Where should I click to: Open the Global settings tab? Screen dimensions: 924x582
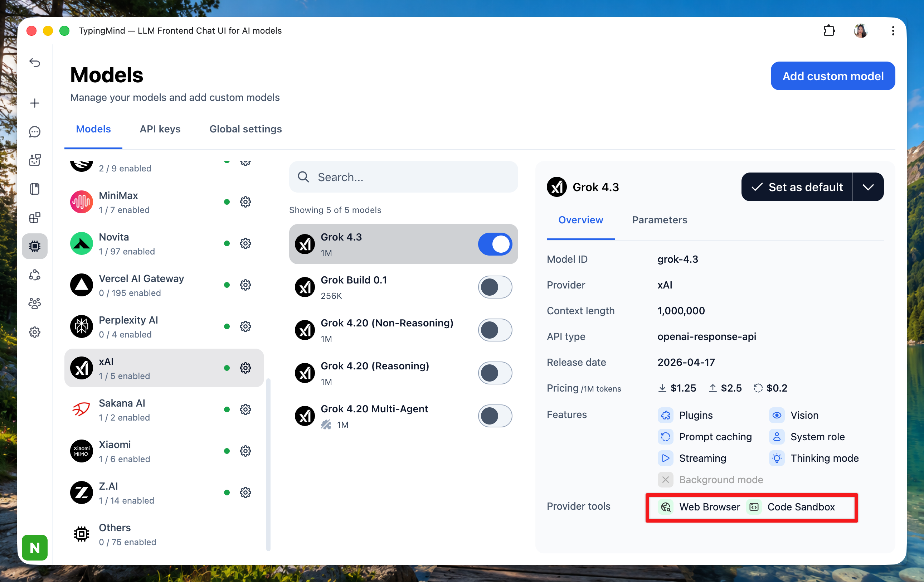pos(245,129)
